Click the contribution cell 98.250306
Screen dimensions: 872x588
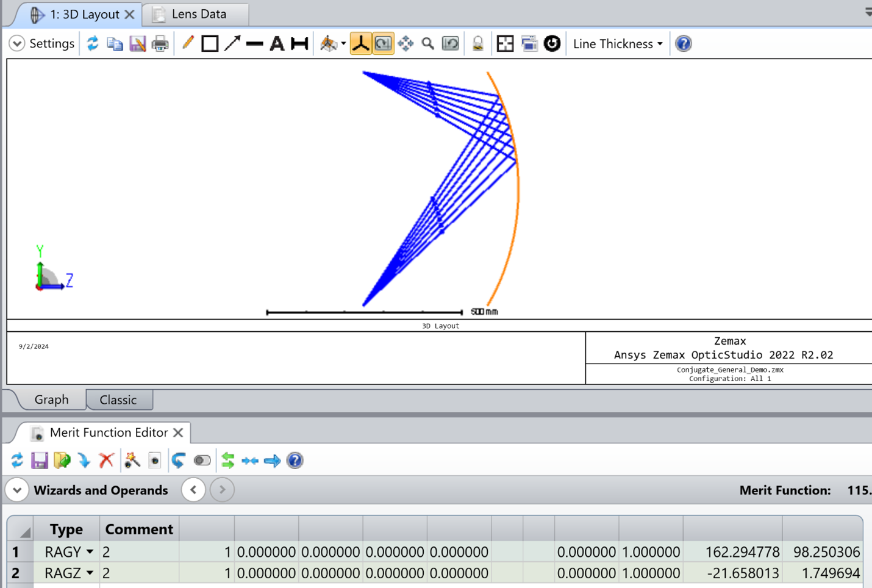[823, 552]
